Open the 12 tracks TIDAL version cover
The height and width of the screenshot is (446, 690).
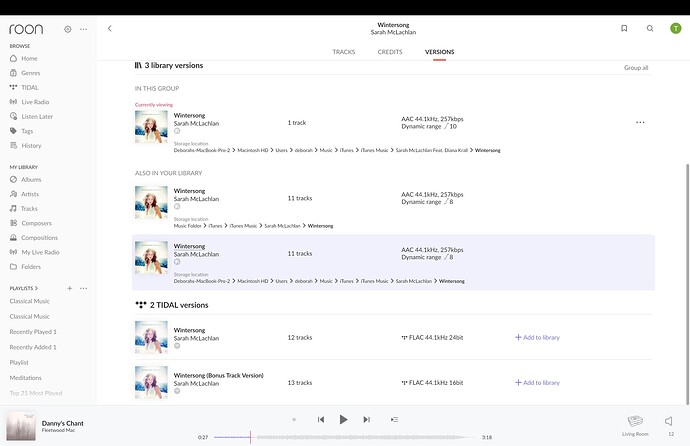point(151,337)
